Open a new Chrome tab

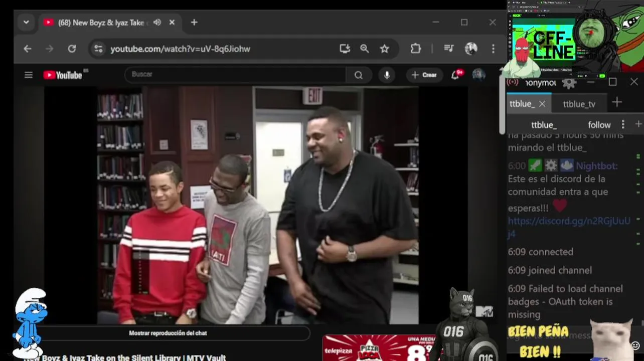(x=194, y=23)
